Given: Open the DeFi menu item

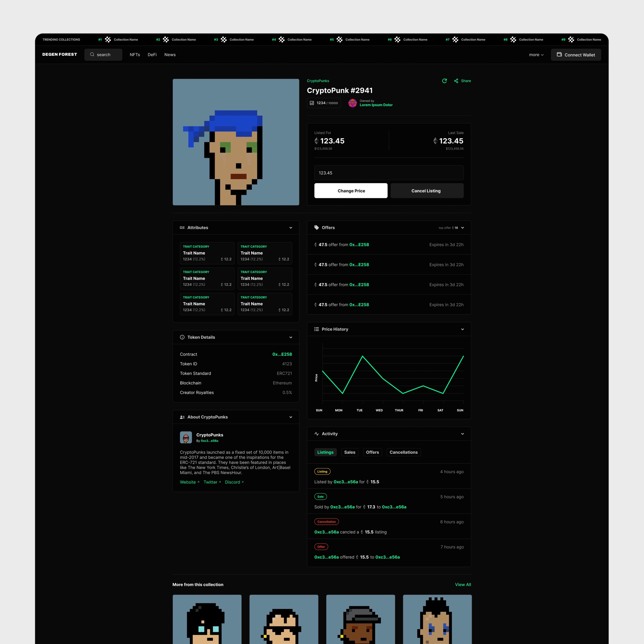Looking at the screenshot, I should point(152,55).
